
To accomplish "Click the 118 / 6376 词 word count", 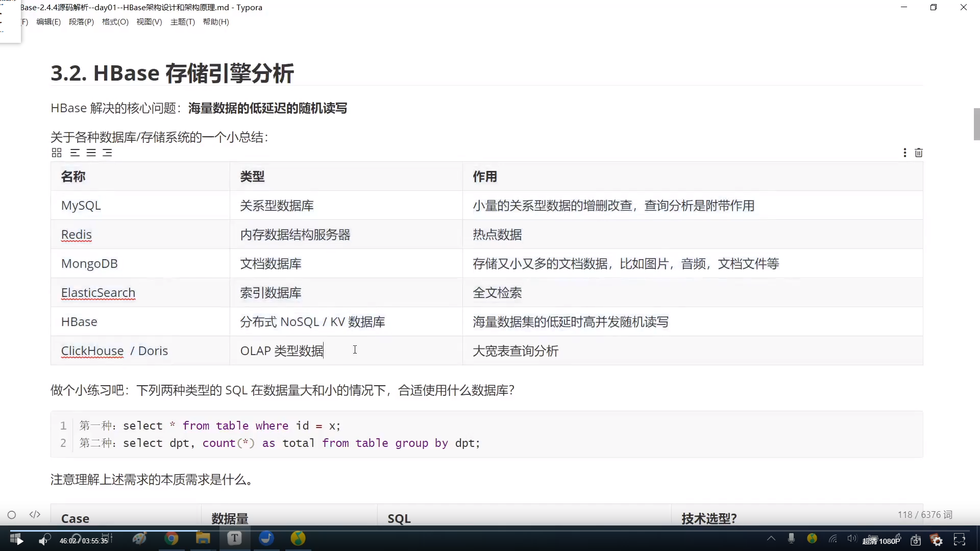I will (x=925, y=515).
